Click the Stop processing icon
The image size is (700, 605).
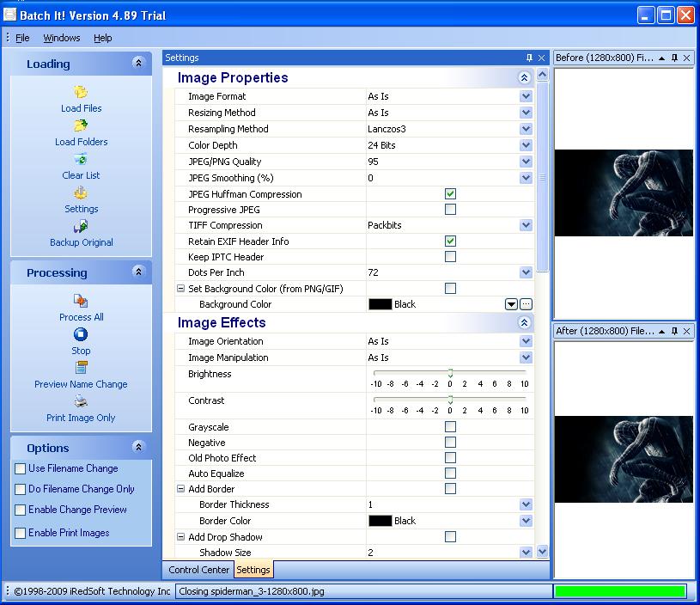[81, 334]
